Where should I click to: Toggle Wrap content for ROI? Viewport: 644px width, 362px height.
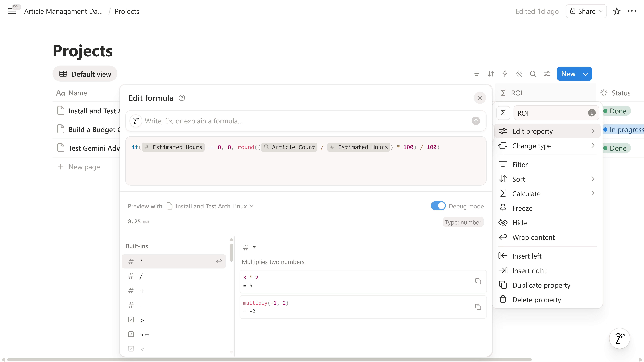[548, 237]
